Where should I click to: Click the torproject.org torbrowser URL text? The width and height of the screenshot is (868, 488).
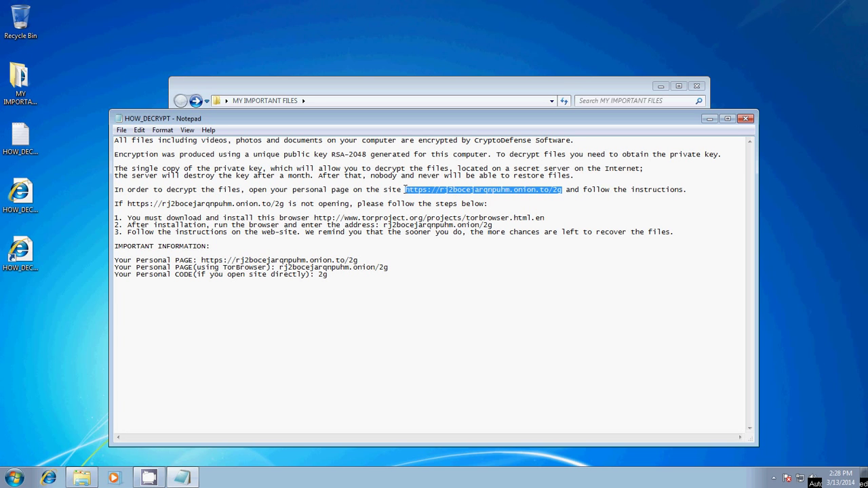pyautogui.click(x=429, y=218)
